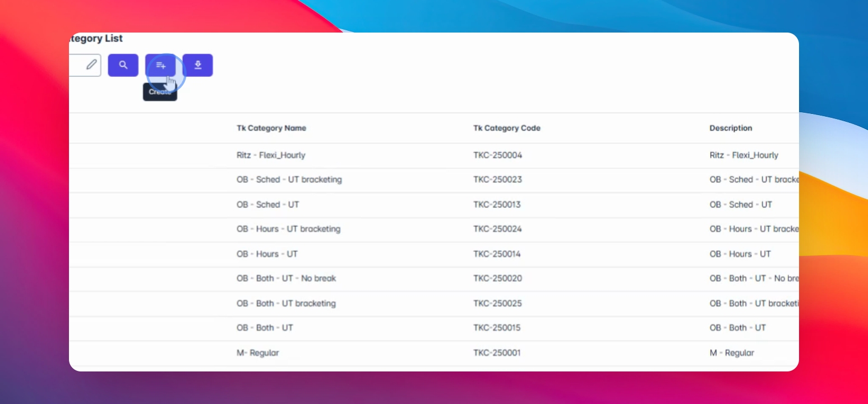Select the OB - Hours - UT bracketing name cell
Image resolution: width=868 pixels, height=404 pixels.
[x=288, y=229]
